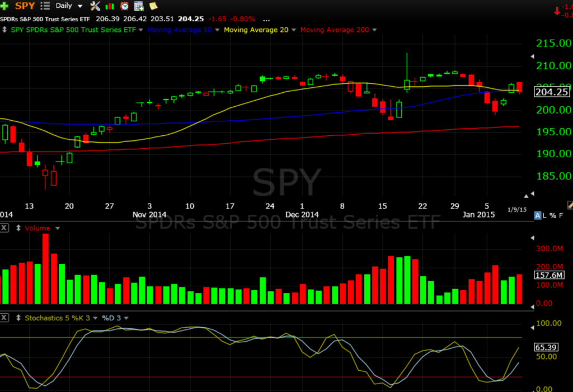
Task: Click the left-pointing arrow beside 0.00 volume label
Action: pyautogui.click(x=532, y=307)
